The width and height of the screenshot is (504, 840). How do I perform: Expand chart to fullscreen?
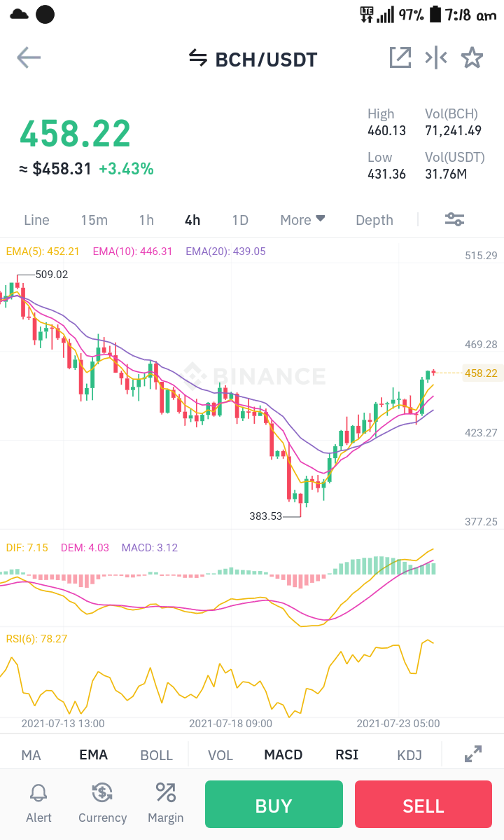pyautogui.click(x=473, y=754)
